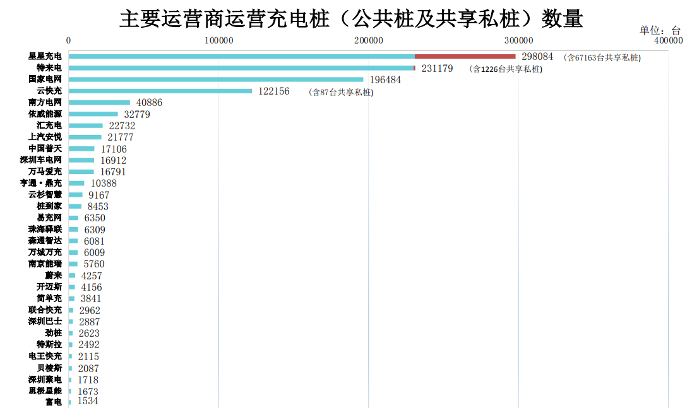Image resolution: width=695 pixels, height=420 pixels.
Task: Click the 特来电 row label
Action: (49, 67)
